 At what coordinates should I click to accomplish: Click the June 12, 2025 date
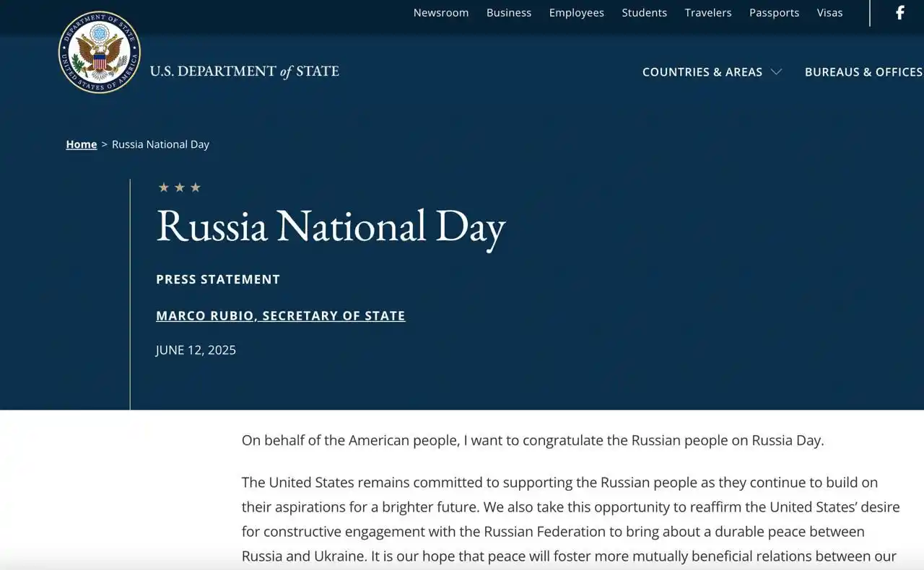[x=196, y=350]
